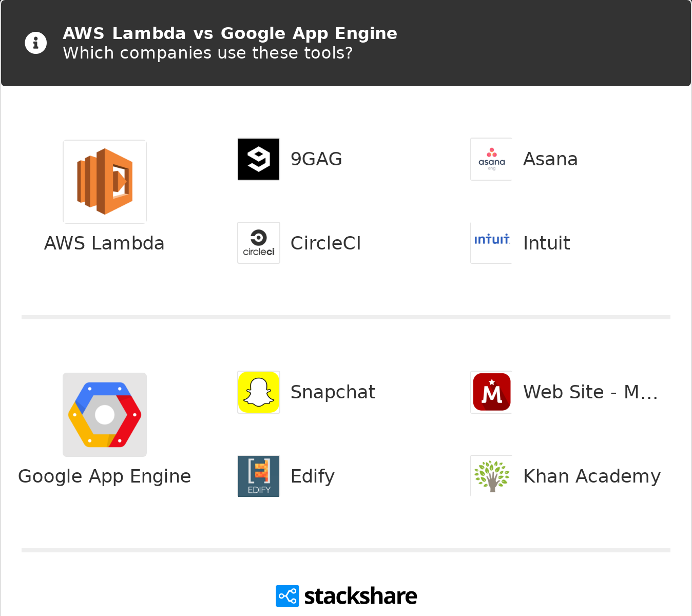
Task: Click the info icon in header
Action: click(x=36, y=43)
